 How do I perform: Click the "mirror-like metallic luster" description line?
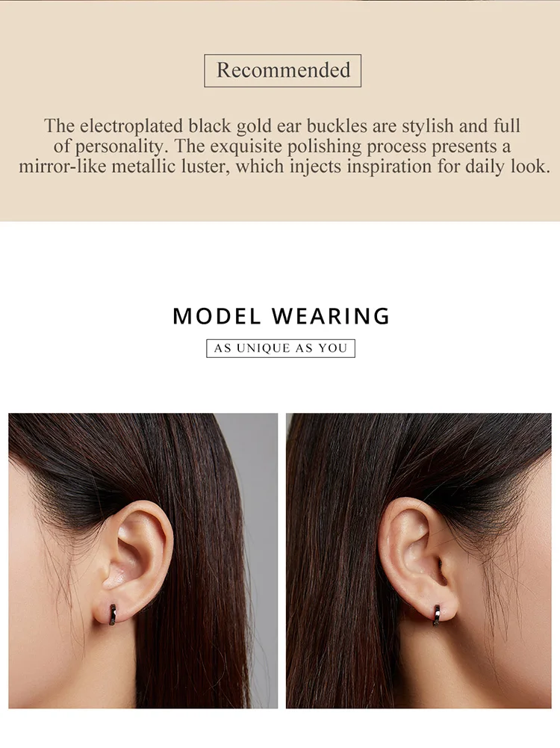coord(284,167)
